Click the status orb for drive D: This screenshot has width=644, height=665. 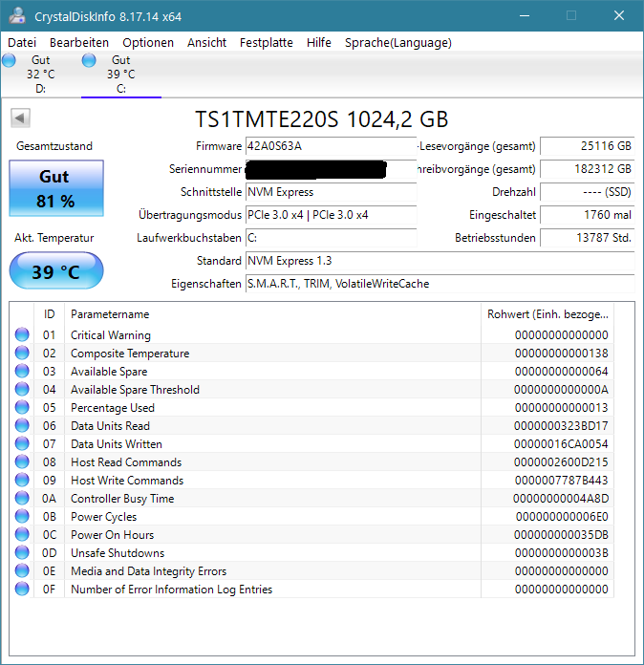coord(9,60)
